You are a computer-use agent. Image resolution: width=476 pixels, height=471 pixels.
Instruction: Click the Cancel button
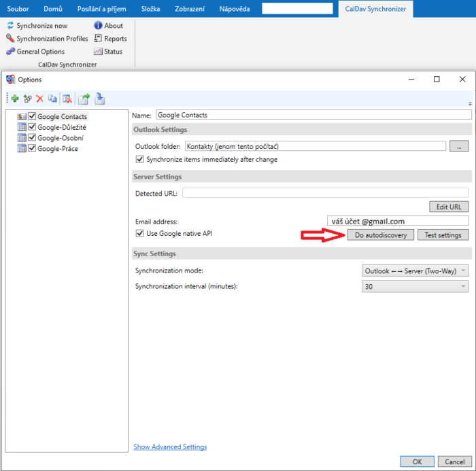455,461
